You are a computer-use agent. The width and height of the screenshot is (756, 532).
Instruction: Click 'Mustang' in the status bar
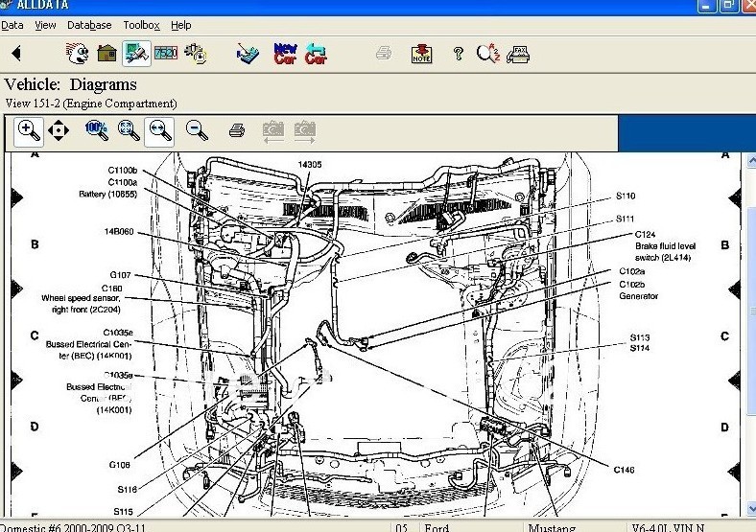(552, 527)
